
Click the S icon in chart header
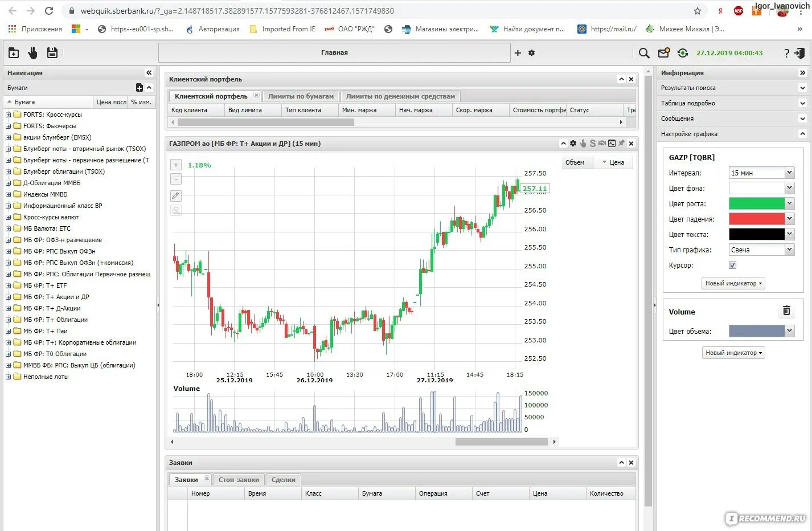pyautogui.click(x=592, y=144)
